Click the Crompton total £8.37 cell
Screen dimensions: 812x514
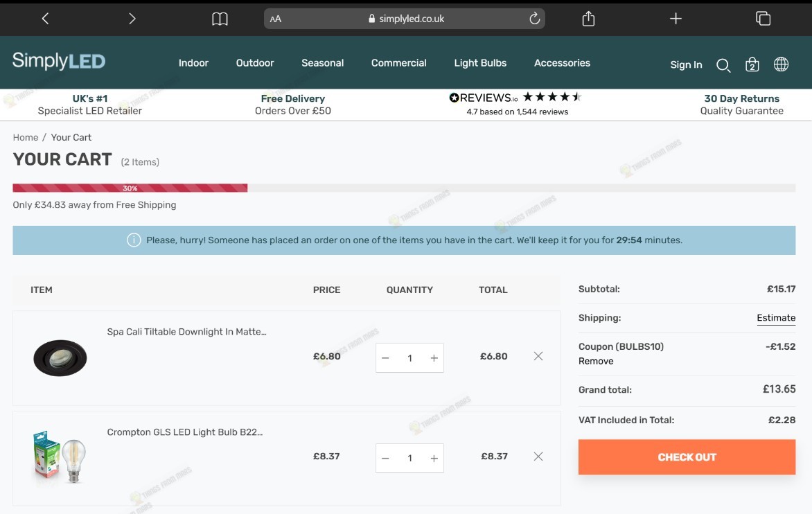pos(494,457)
